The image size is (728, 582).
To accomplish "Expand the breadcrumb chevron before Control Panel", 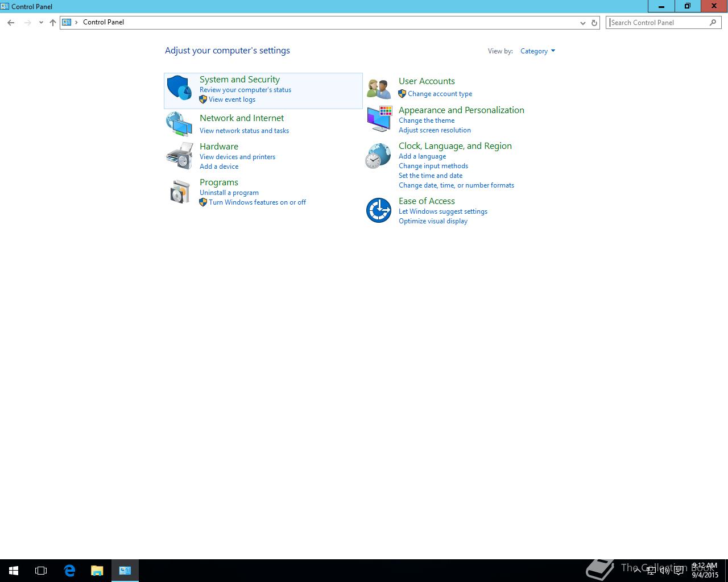I will [76, 22].
